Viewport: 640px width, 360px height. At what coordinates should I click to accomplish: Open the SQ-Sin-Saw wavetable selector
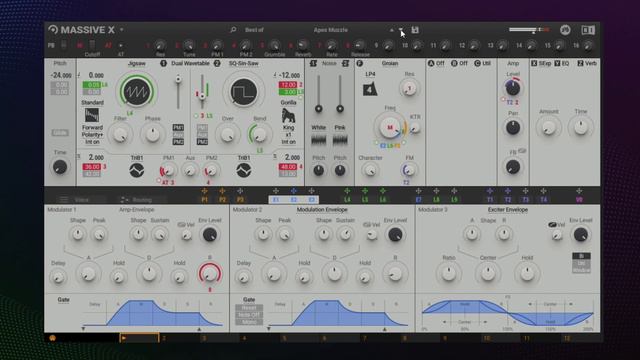[243, 63]
